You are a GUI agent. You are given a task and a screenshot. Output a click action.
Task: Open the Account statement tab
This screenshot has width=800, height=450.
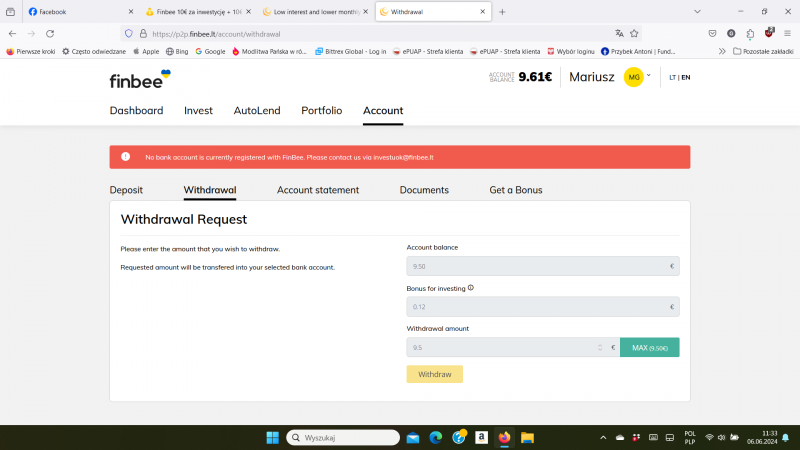tap(317, 190)
